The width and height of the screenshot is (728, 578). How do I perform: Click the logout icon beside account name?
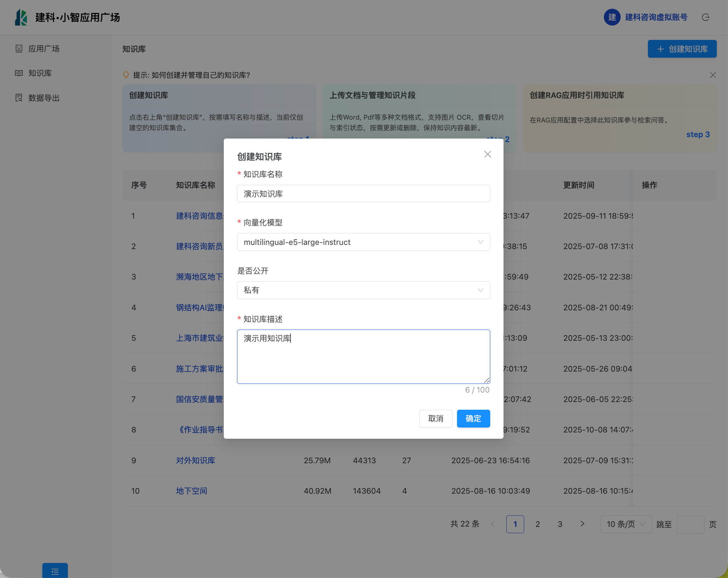click(705, 17)
